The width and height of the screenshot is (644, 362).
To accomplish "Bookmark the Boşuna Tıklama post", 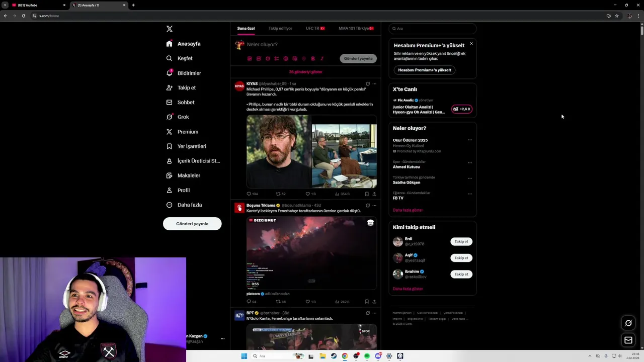I will [x=367, y=302].
